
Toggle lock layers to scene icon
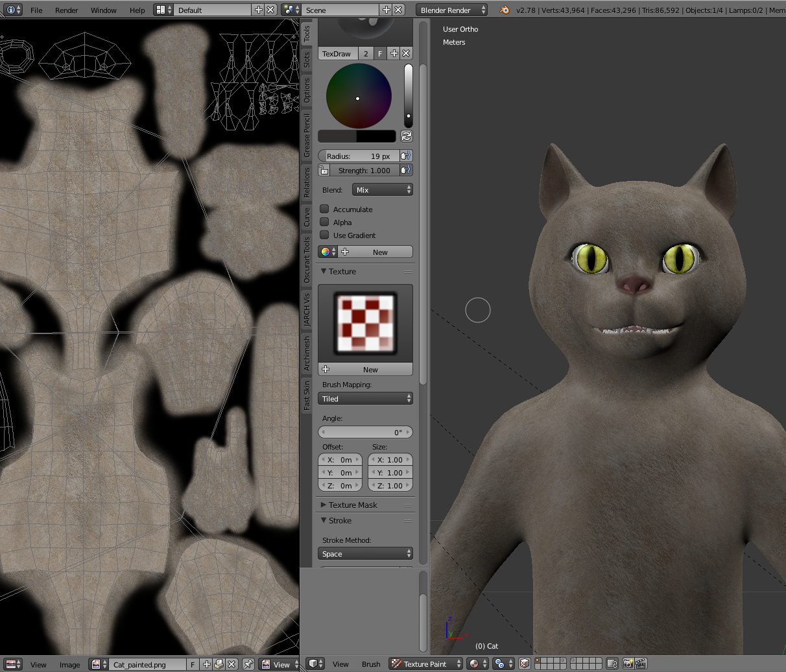click(612, 664)
